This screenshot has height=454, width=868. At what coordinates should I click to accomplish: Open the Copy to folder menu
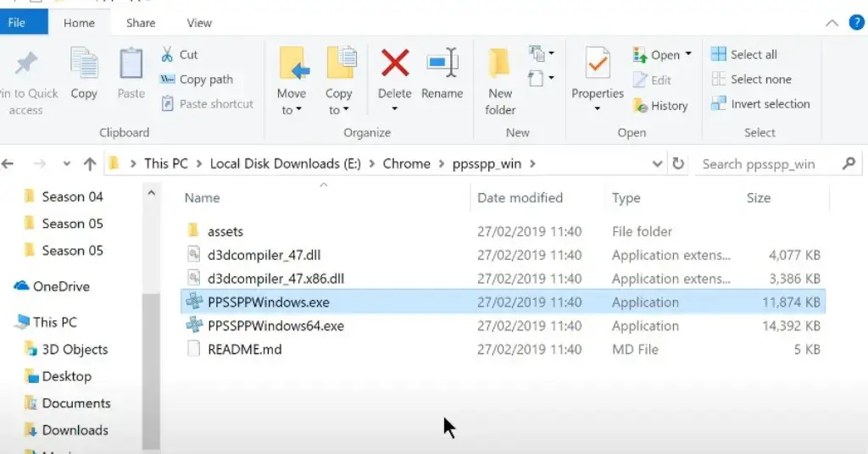(339, 80)
